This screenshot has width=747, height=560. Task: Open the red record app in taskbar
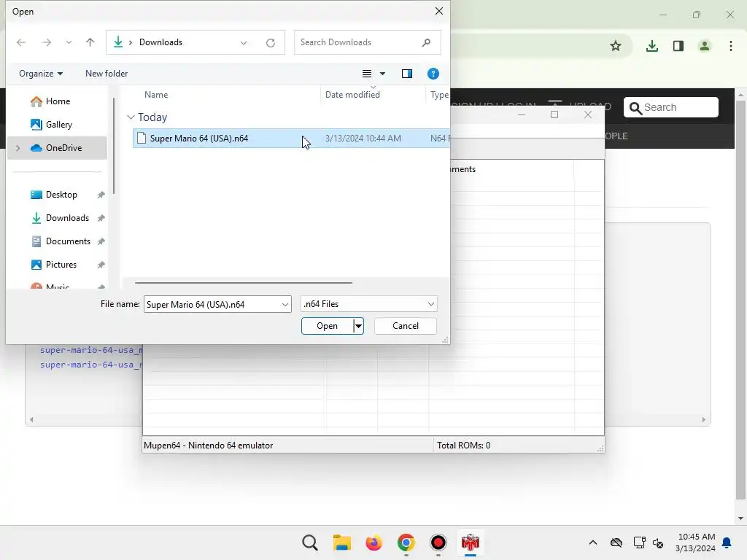click(438, 542)
